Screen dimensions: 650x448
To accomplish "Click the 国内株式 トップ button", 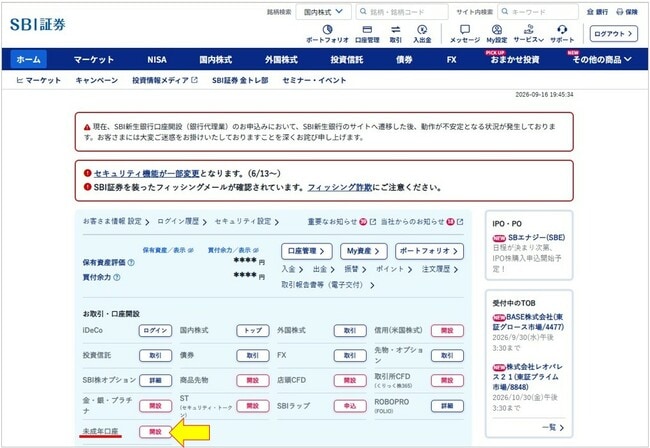I will (x=252, y=331).
